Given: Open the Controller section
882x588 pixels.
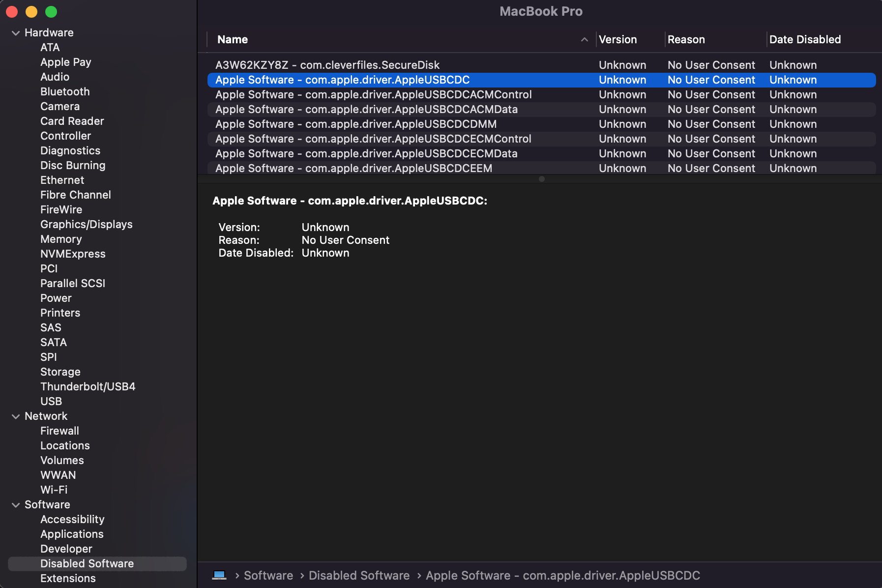Looking at the screenshot, I should 65,136.
